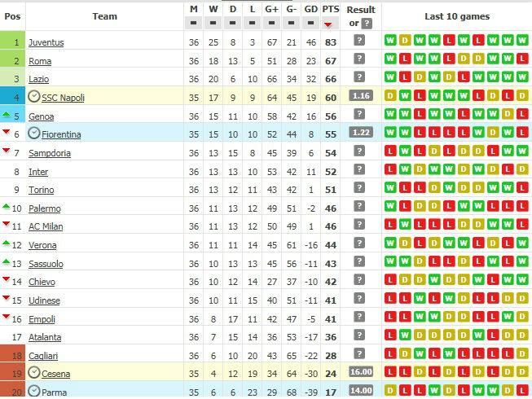Click the Last 10 games column header
The width and height of the screenshot is (532, 399).
tap(456, 16)
